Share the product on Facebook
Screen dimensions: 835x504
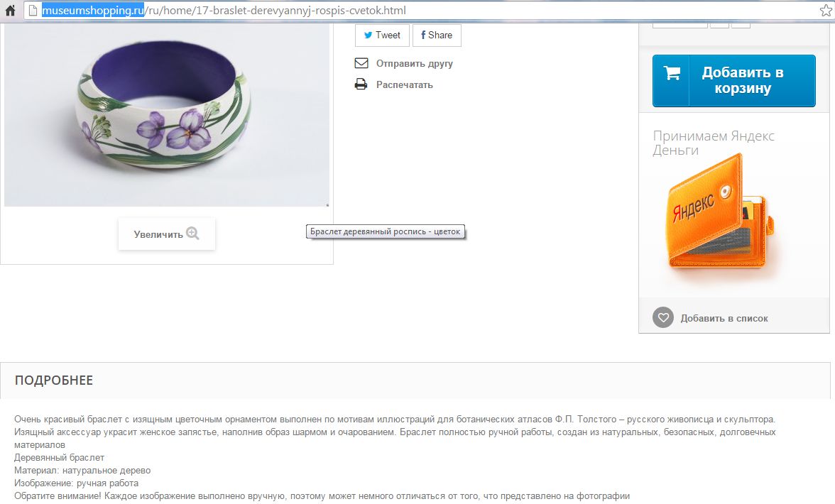point(437,35)
